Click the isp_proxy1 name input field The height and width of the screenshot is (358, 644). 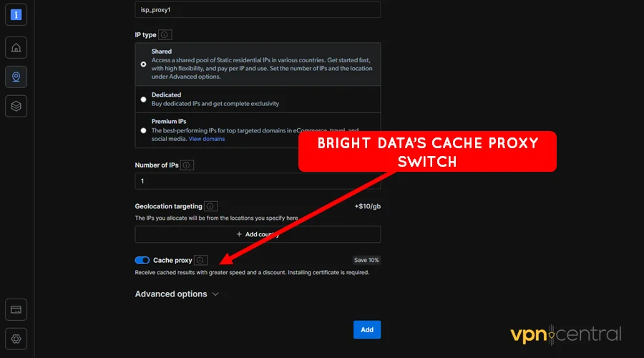(x=258, y=10)
